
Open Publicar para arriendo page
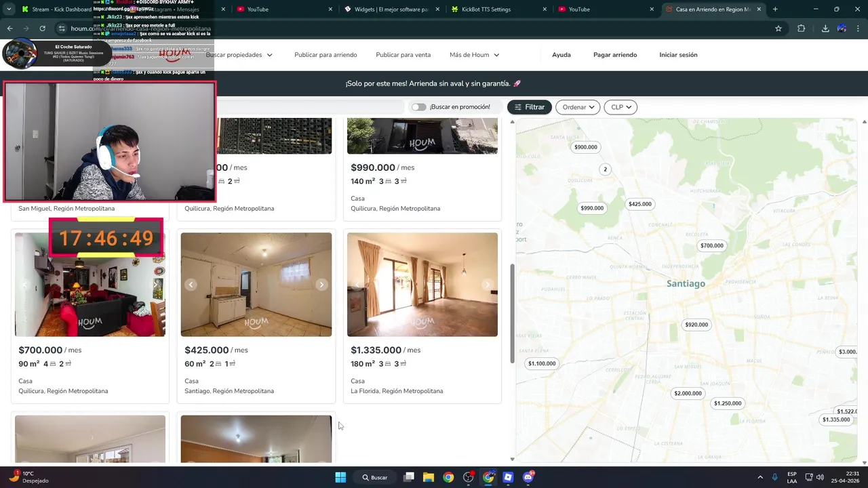(x=325, y=55)
